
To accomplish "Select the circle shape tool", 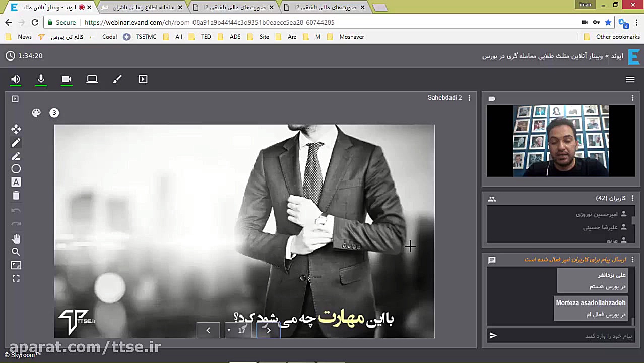I will tap(16, 169).
